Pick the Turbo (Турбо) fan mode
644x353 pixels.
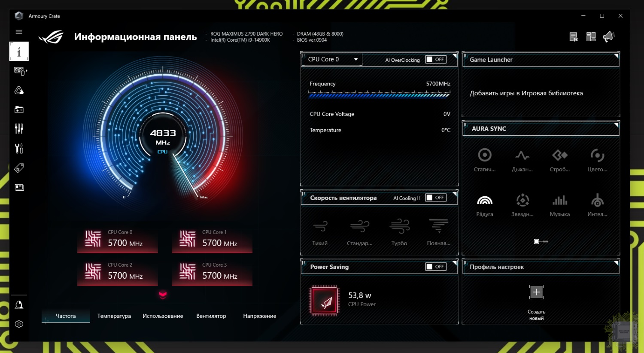399,226
